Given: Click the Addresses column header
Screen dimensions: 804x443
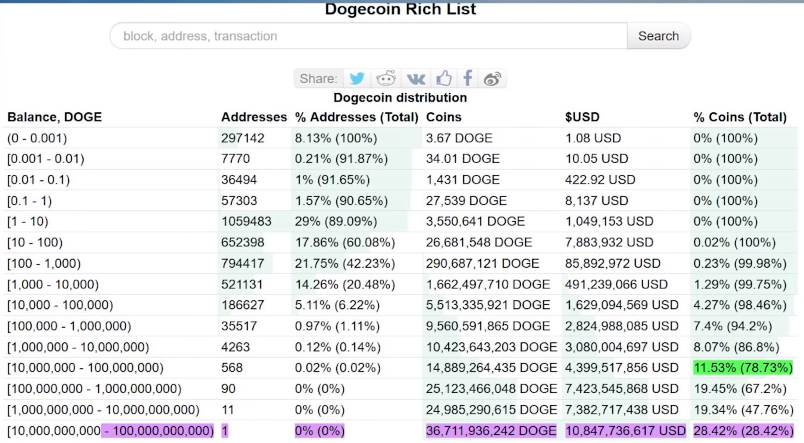Looking at the screenshot, I should coord(254,117).
